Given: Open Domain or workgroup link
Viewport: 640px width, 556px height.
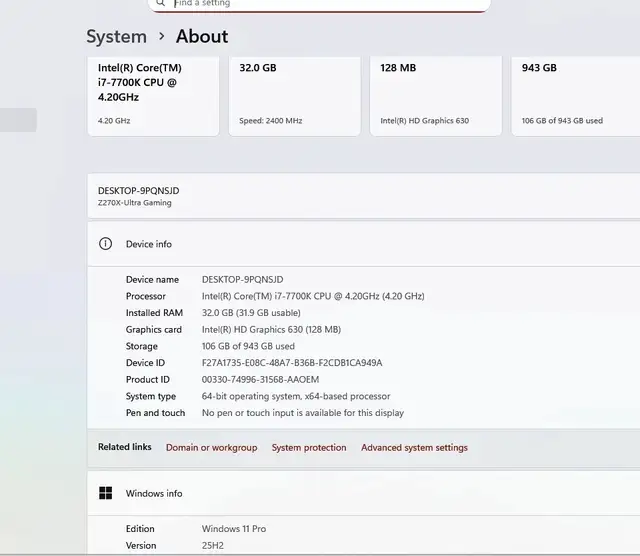Looking at the screenshot, I should coord(211,448).
